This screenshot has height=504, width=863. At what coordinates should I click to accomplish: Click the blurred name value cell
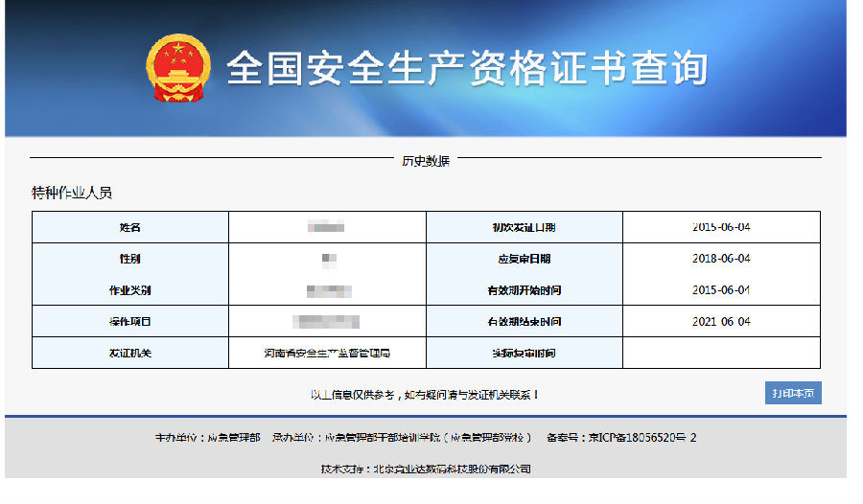click(x=326, y=227)
